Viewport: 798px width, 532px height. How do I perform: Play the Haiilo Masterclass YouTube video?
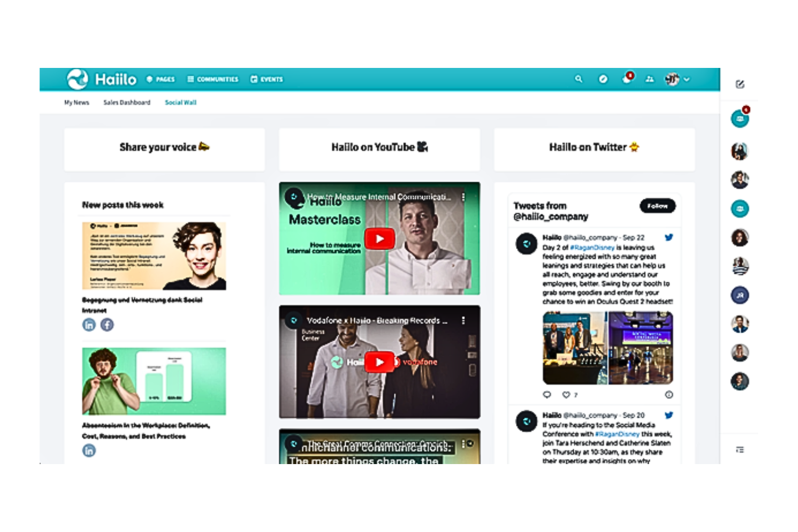coord(380,239)
